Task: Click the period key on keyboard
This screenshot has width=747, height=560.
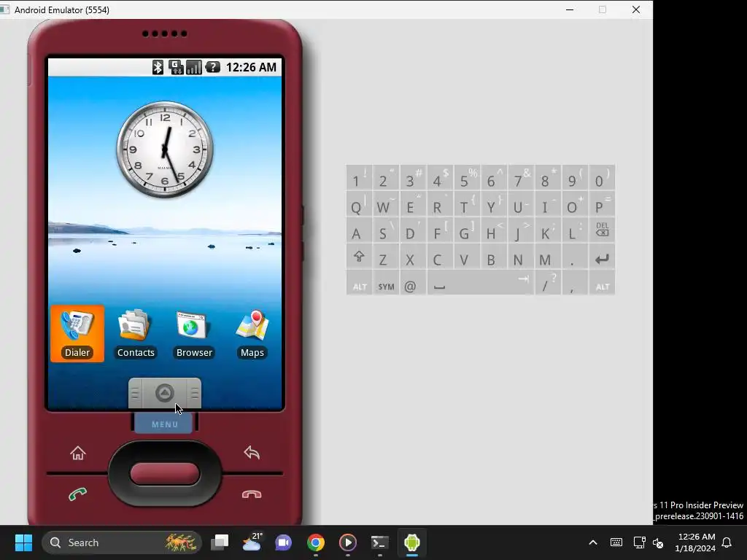Action: click(575, 257)
